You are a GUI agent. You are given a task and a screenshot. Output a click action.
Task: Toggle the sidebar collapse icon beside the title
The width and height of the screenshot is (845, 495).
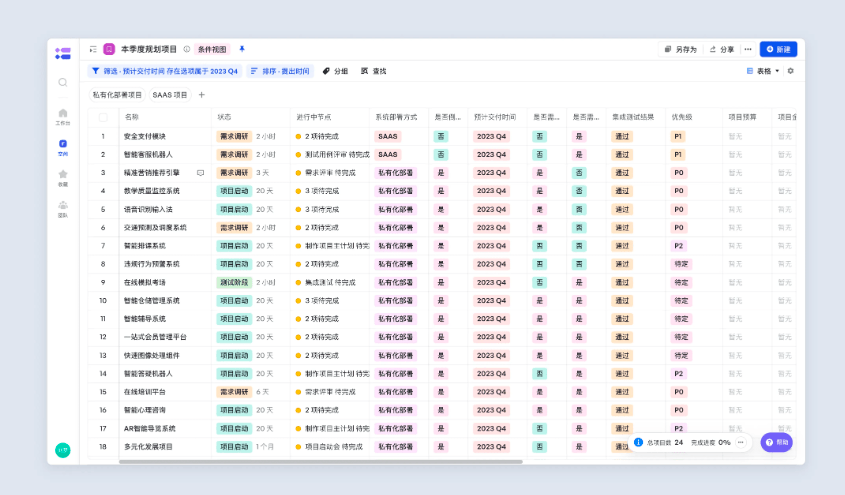(93, 49)
